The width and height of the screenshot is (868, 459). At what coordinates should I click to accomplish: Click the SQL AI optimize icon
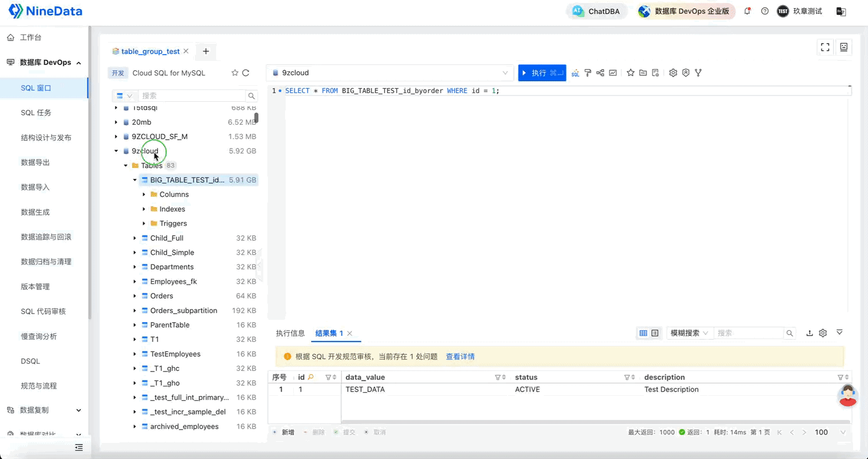pos(575,73)
